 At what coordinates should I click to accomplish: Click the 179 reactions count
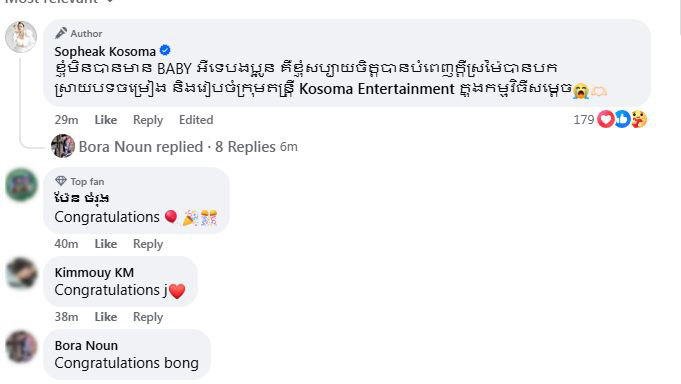coord(584,119)
